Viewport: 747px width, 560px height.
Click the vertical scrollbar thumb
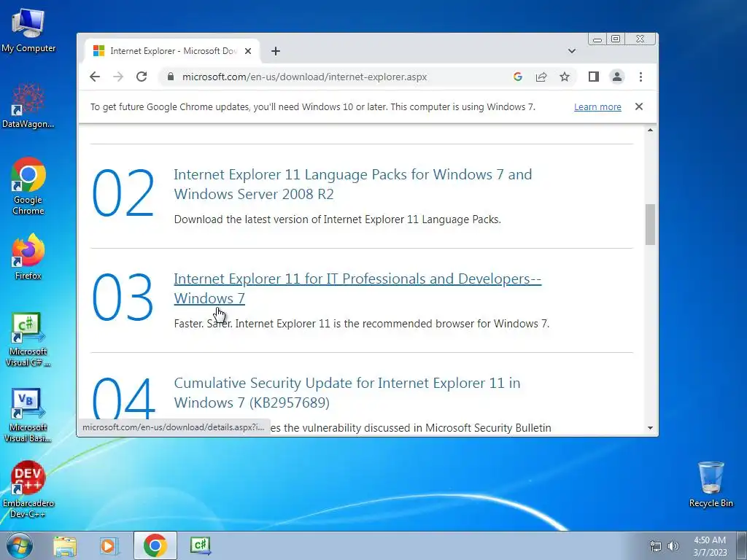pos(650,225)
